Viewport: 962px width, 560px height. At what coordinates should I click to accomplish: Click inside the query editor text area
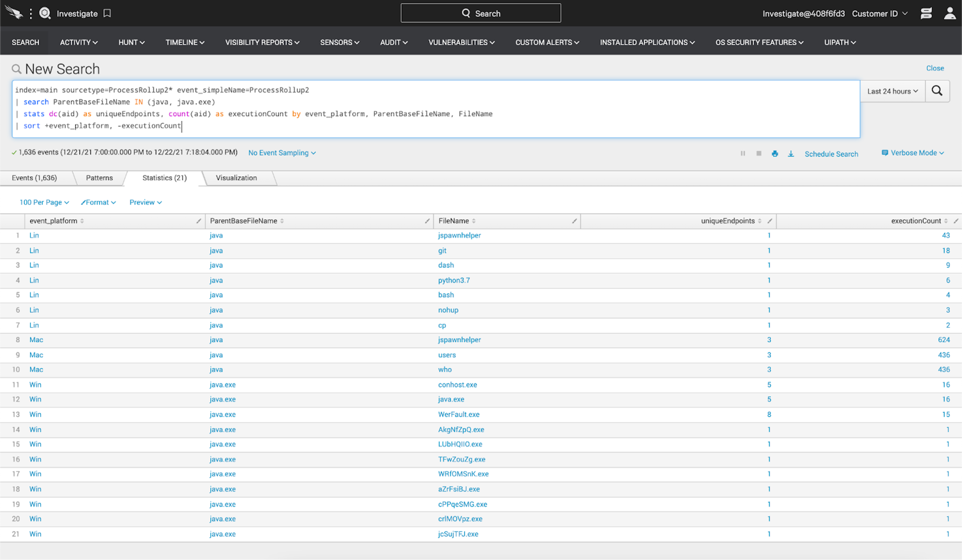click(436, 109)
